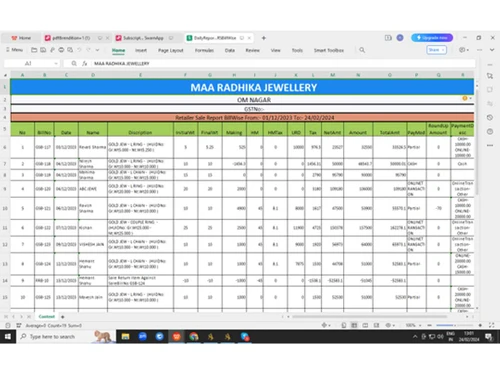Click the full screen icon in status bar
500x375 pixels.
click(491, 325)
